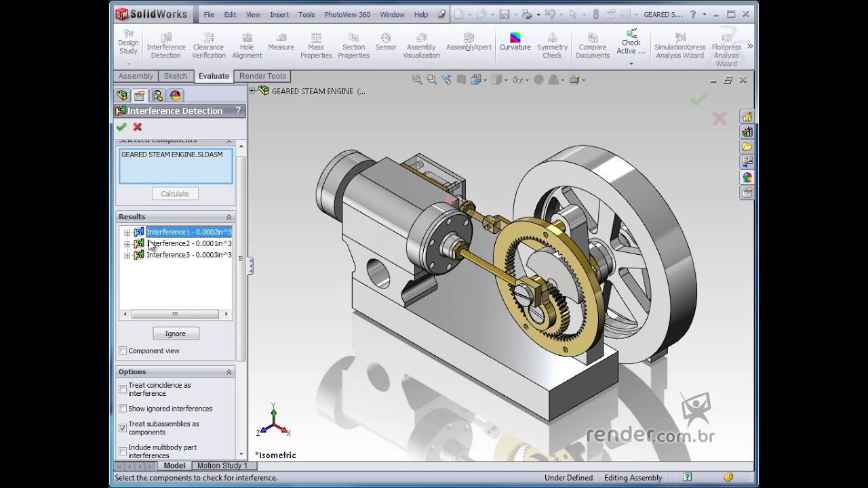868x488 pixels.
Task: Click Zoom to Area magnifier icon
Action: point(431,79)
